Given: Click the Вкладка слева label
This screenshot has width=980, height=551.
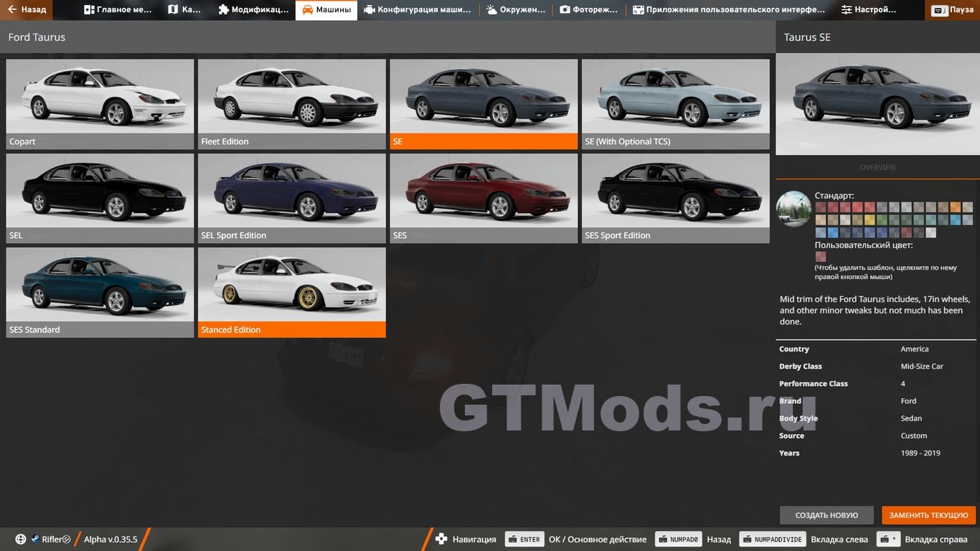Looking at the screenshot, I should (839, 540).
